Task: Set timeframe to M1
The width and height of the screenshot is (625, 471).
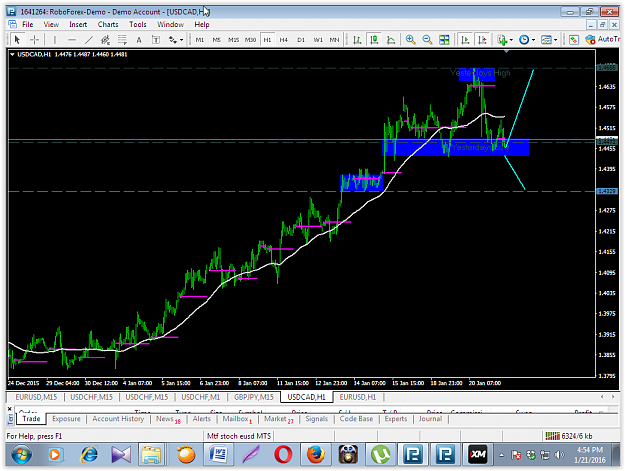Action: coord(200,40)
